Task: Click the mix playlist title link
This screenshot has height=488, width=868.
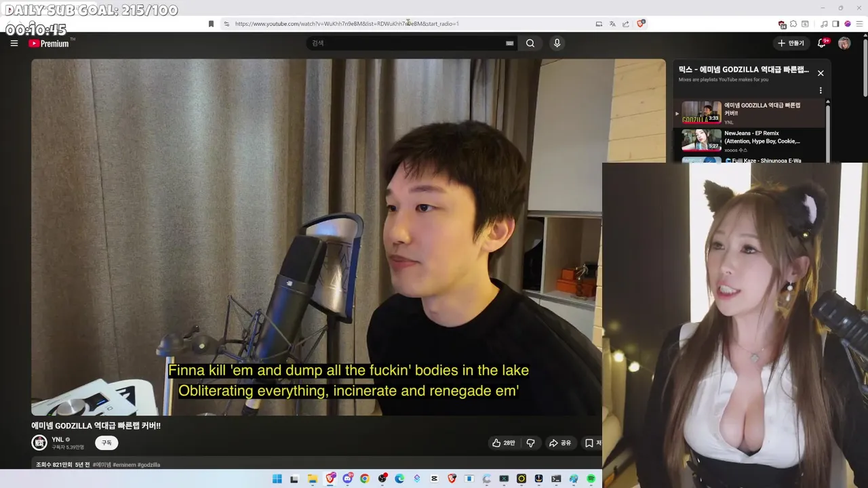Action: (744, 70)
